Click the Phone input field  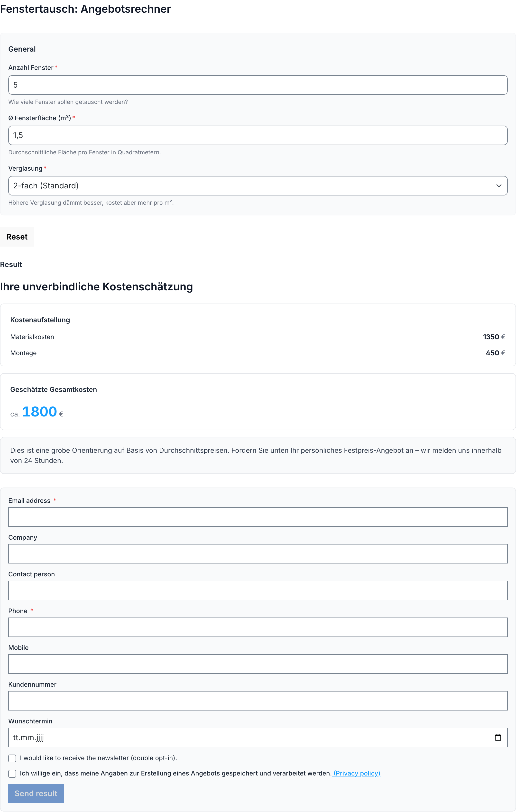pyautogui.click(x=258, y=627)
